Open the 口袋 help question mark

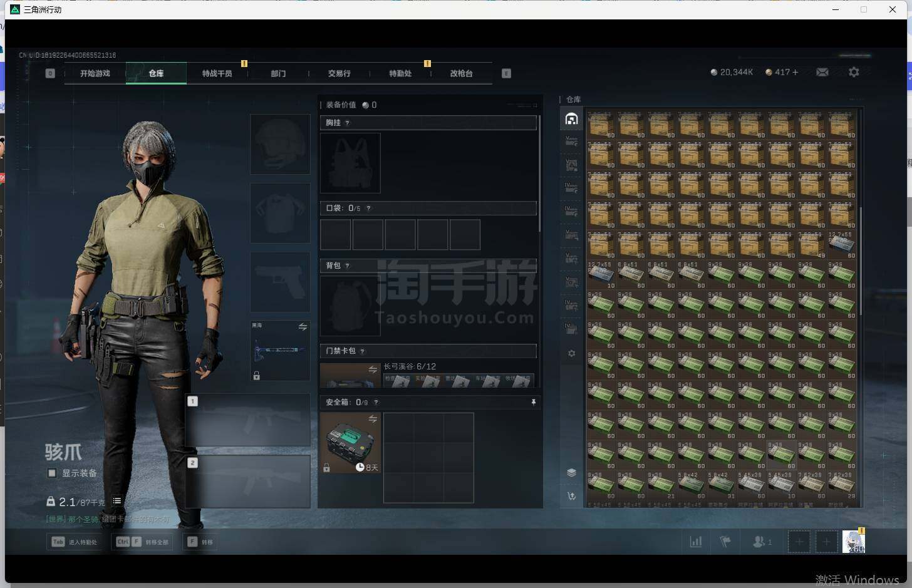pyautogui.click(x=368, y=208)
